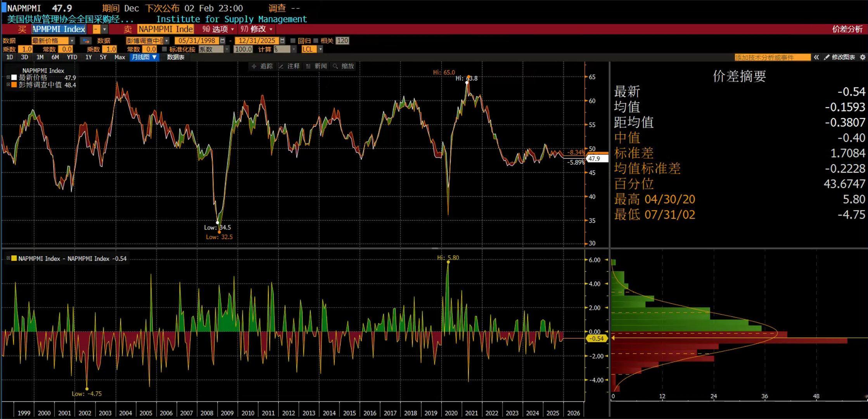Open the calendar picker for 05/31/1998

222,40
